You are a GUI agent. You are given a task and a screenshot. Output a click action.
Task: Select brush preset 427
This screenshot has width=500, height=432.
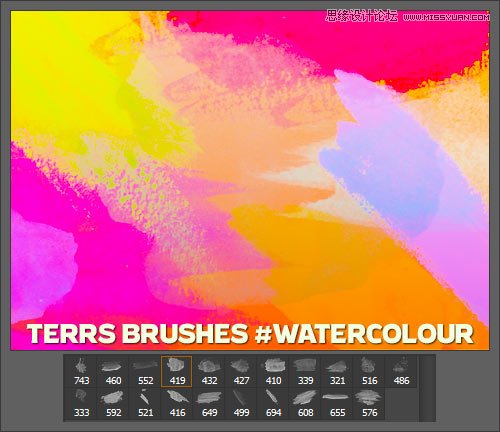241,371
